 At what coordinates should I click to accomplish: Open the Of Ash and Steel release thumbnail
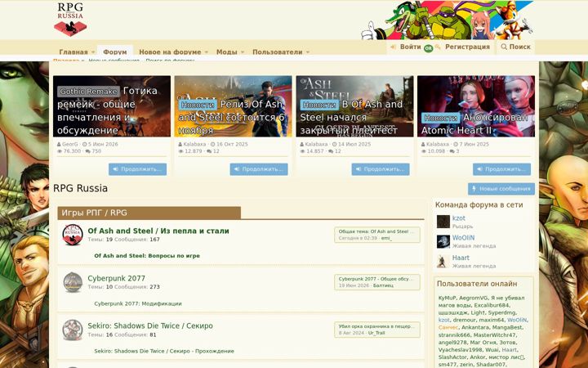tap(234, 106)
